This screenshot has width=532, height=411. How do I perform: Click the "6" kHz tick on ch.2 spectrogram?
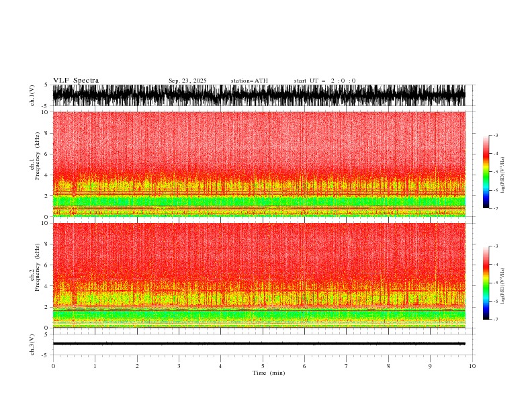click(x=47, y=265)
